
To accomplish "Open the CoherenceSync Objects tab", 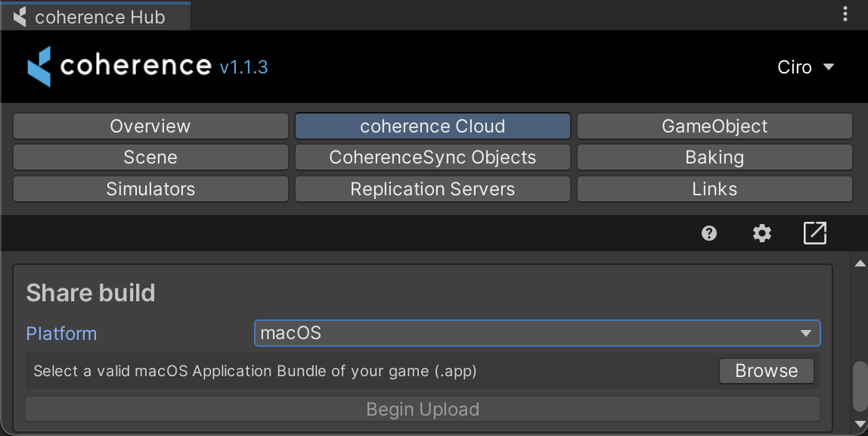I will click(432, 157).
